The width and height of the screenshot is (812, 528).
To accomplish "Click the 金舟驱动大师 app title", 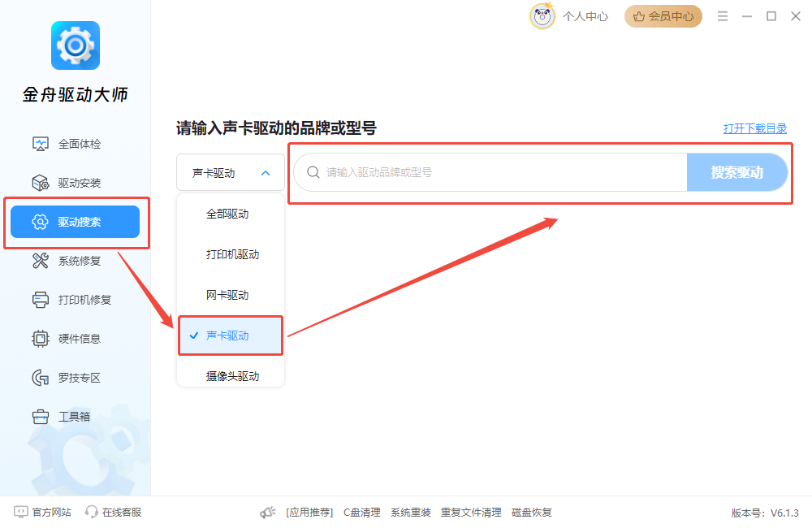I will [x=75, y=94].
